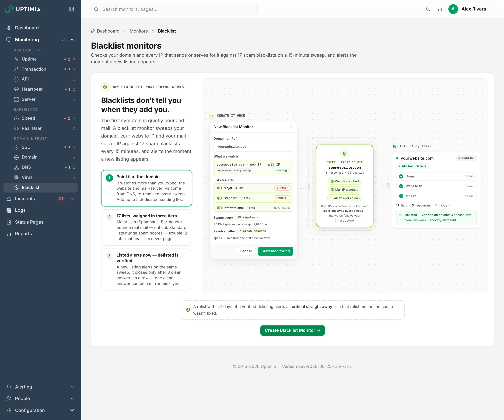Click shield icon beside How Blacklist Monitoring Works
This screenshot has height=420, width=504.
[x=105, y=87]
